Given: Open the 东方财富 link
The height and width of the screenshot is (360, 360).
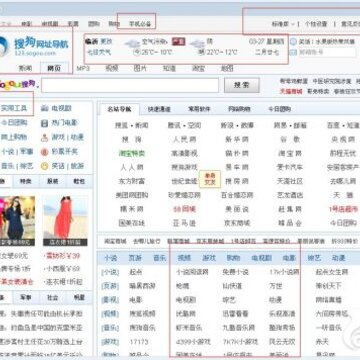Looking at the screenshot, I should click(x=132, y=181).
